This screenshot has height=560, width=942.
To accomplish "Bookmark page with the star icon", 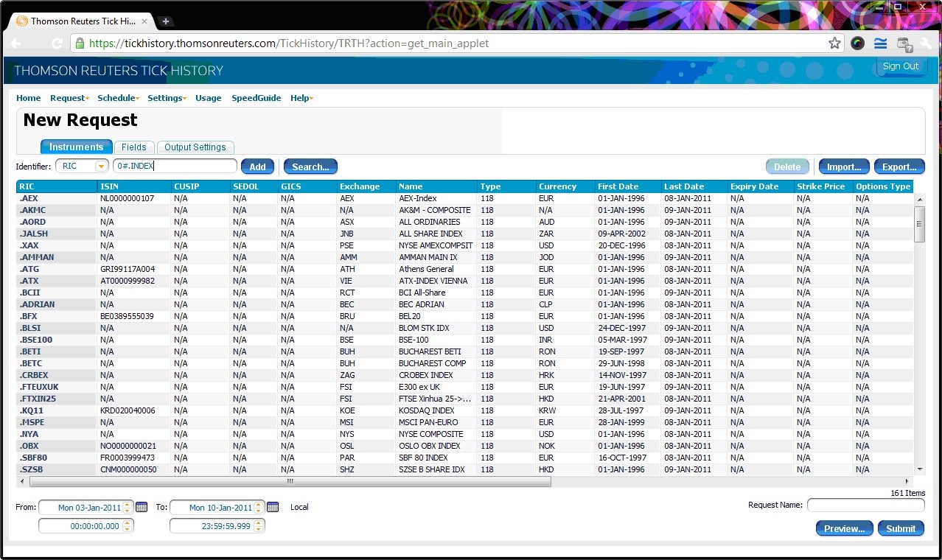I will pos(834,43).
